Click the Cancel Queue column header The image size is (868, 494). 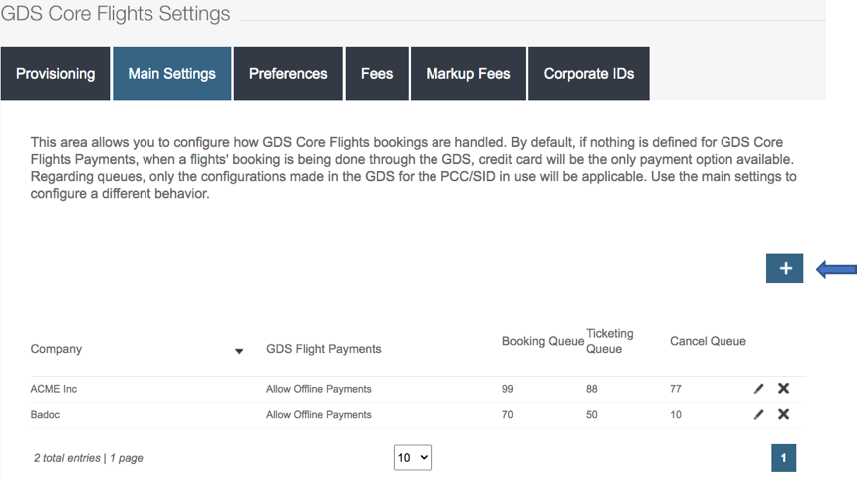pos(708,341)
